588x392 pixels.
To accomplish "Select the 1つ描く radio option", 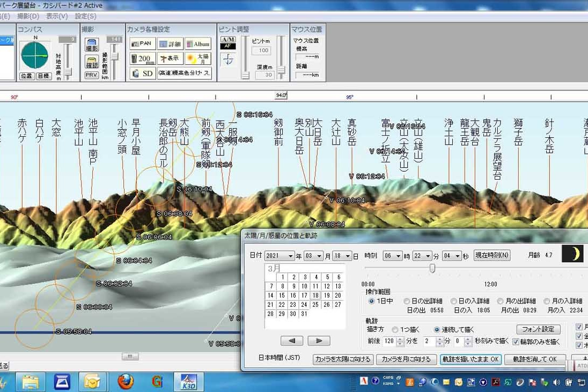I will (395, 330).
